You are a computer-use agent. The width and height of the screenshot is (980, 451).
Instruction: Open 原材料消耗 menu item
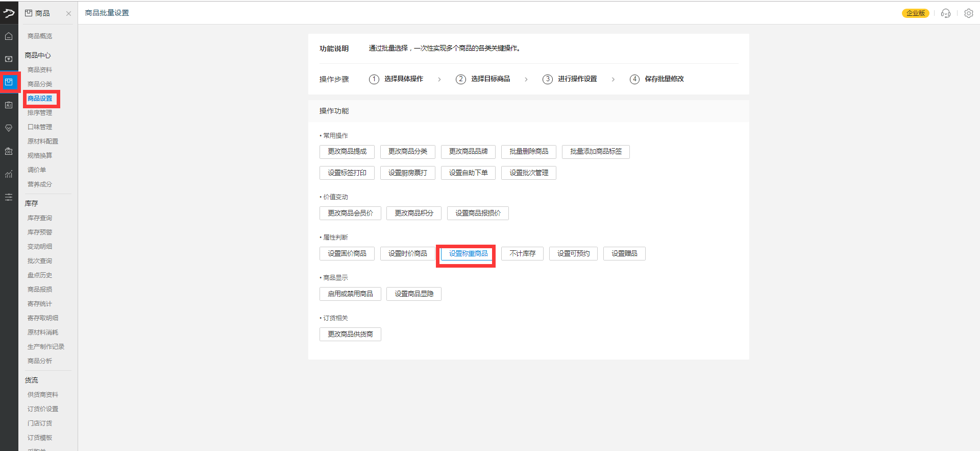(x=43, y=333)
